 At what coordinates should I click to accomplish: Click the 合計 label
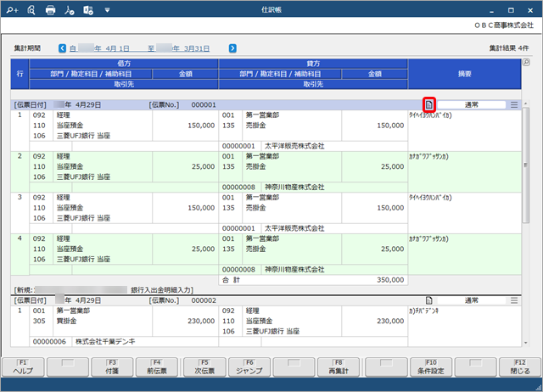(231, 280)
